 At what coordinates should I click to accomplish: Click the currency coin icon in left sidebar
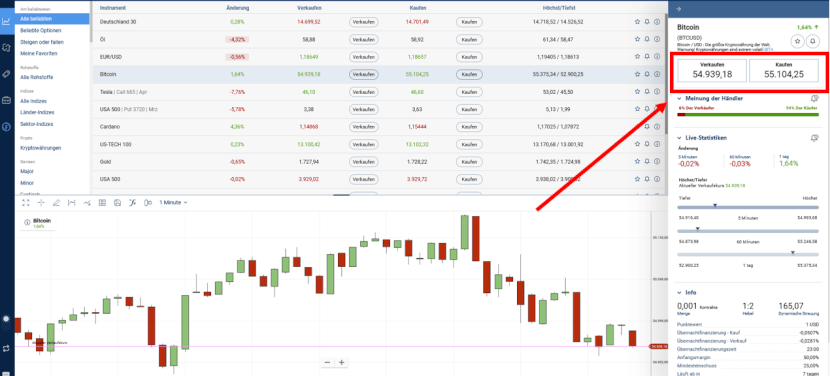point(6,126)
